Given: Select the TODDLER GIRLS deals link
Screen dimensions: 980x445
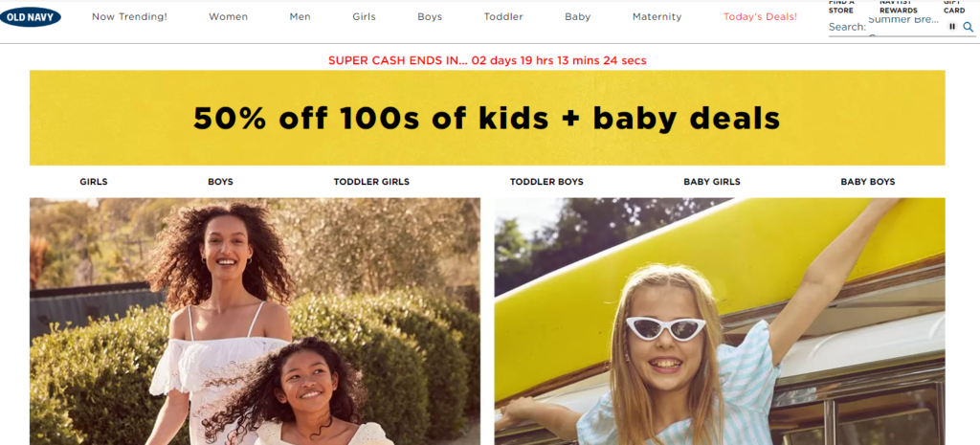Looking at the screenshot, I should [371, 182].
